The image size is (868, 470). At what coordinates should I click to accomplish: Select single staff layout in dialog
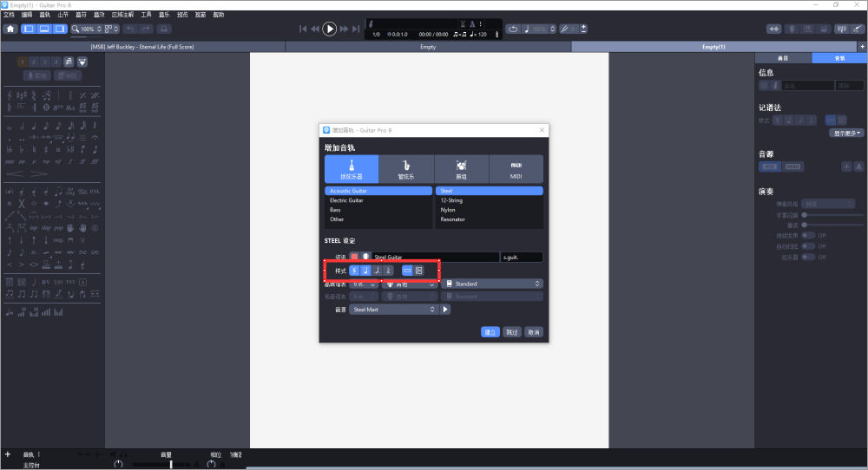pos(407,271)
